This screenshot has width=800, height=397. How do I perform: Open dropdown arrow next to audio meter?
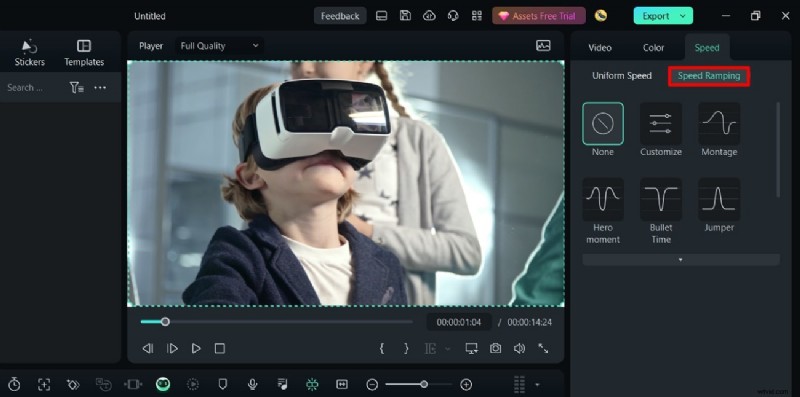(x=537, y=384)
